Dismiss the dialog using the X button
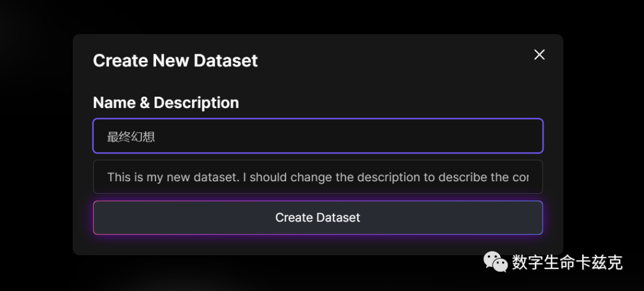Image resolution: width=644 pixels, height=291 pixels. pyautogui.click(x=540, y=55)
